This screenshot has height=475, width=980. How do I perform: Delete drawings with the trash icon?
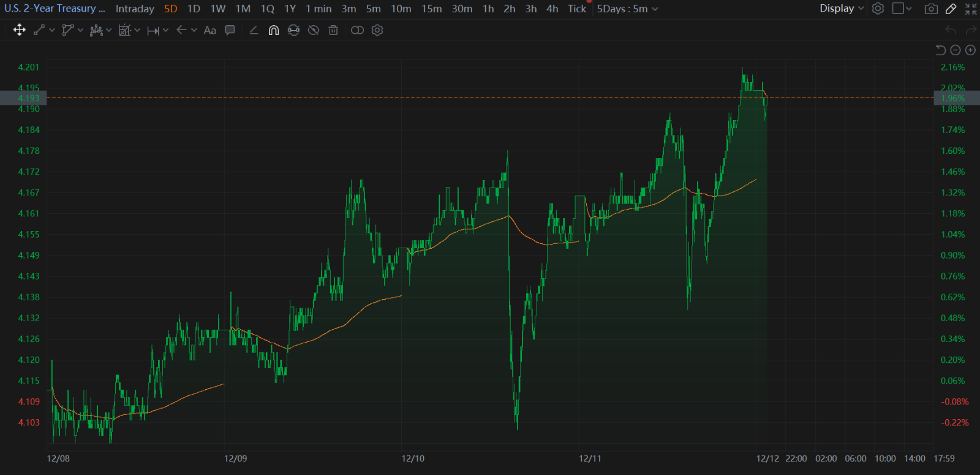coord(333,30)
